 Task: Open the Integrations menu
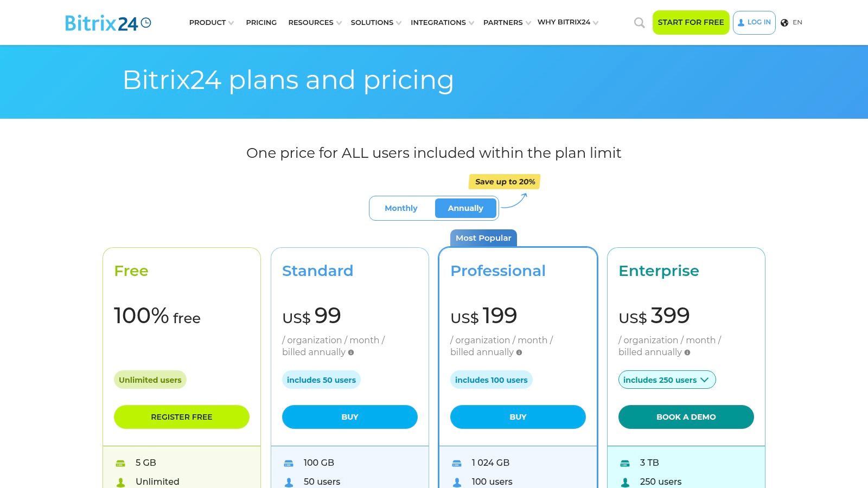[x=442, y=23]
